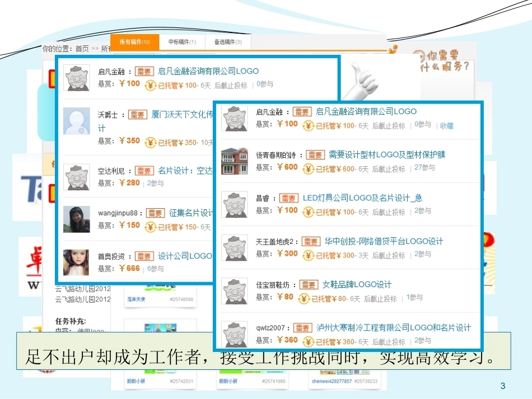This screenshot has height=399, width=532.
Task: Click yen escrow icon for ¥350 task
Action: tap(150, 142)
